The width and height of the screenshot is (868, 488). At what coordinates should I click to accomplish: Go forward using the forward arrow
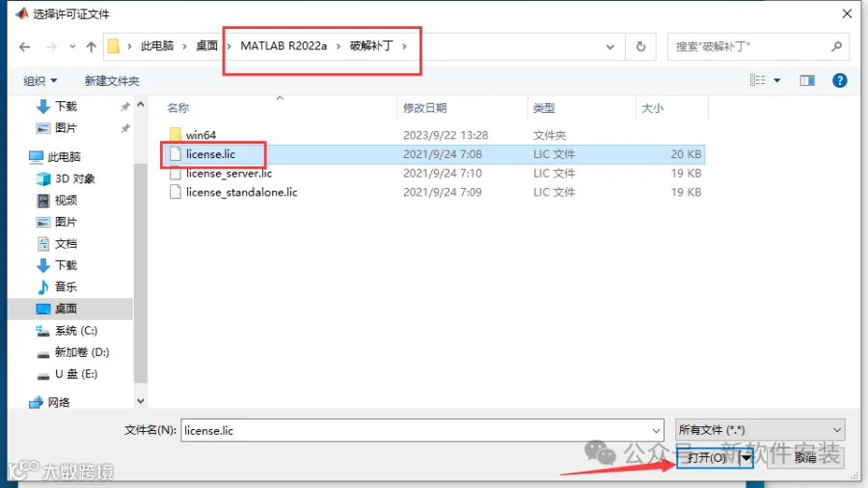click(x=51, y=47)
